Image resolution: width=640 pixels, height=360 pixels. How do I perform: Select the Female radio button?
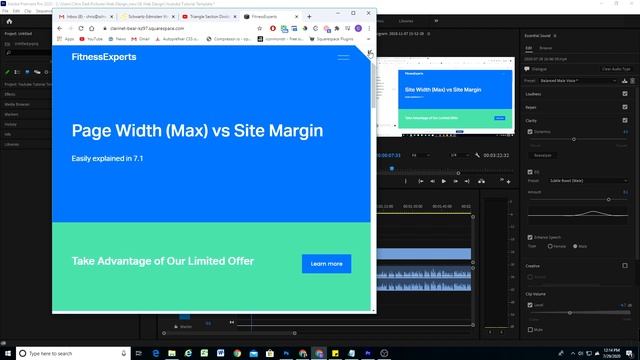pyautogui.click(x=550, y=246)
